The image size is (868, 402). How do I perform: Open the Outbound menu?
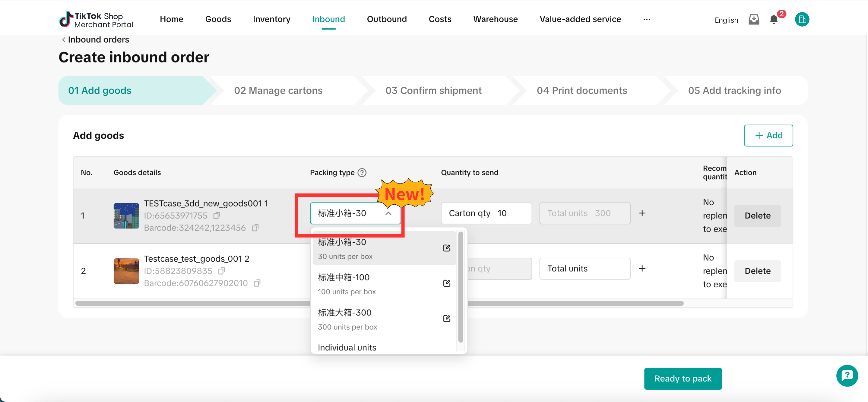click(x=386, y=19)
